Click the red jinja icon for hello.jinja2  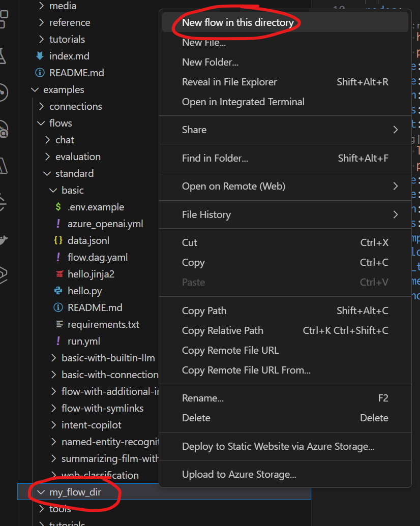(58, 274)
